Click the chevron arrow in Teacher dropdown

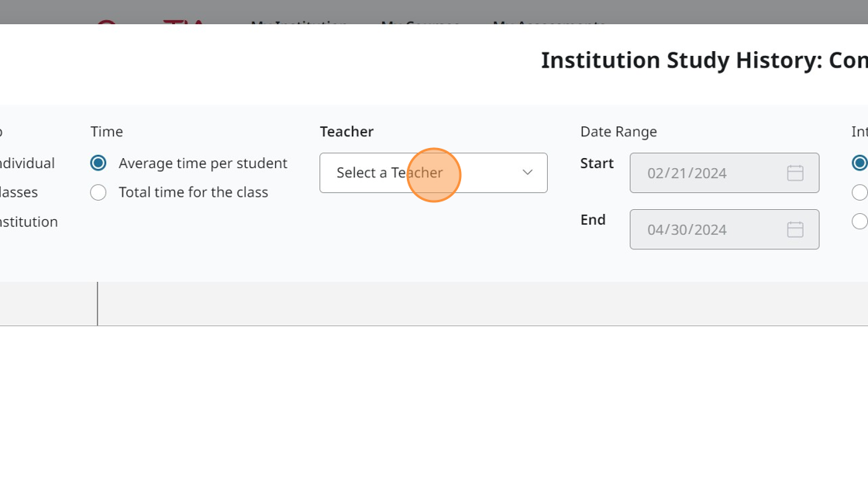click(x=528, y=173)
